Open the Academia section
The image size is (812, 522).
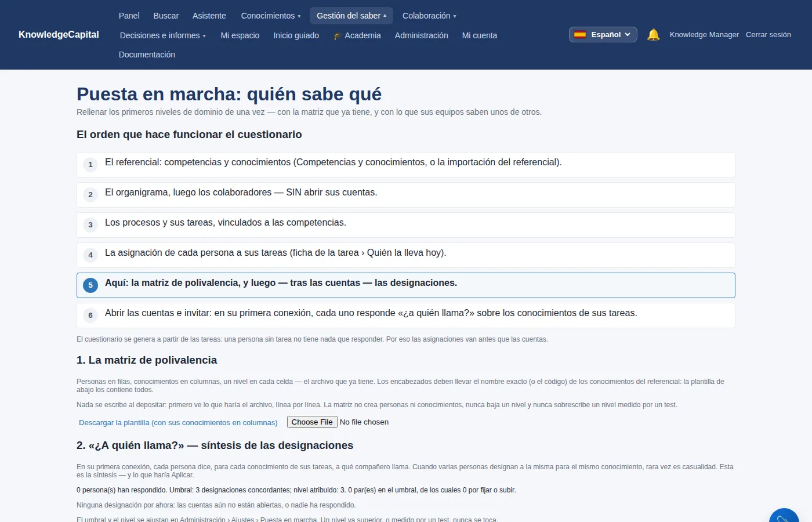357,35
